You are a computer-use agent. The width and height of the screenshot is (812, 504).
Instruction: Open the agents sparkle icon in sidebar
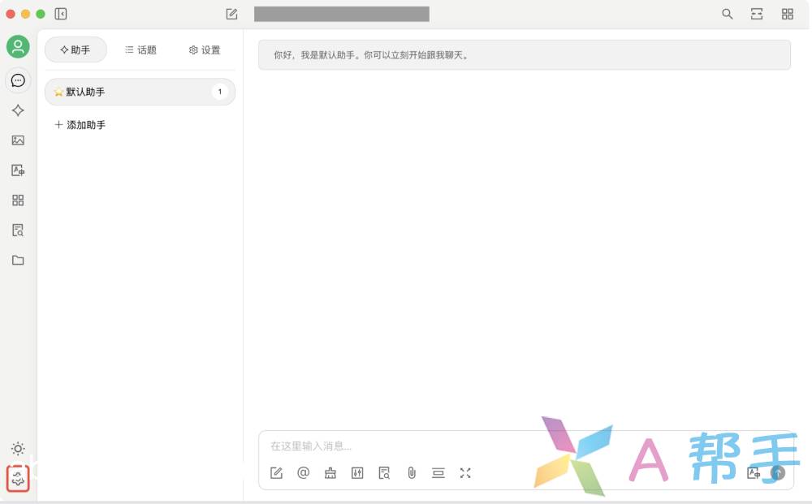tap(18, 110)
